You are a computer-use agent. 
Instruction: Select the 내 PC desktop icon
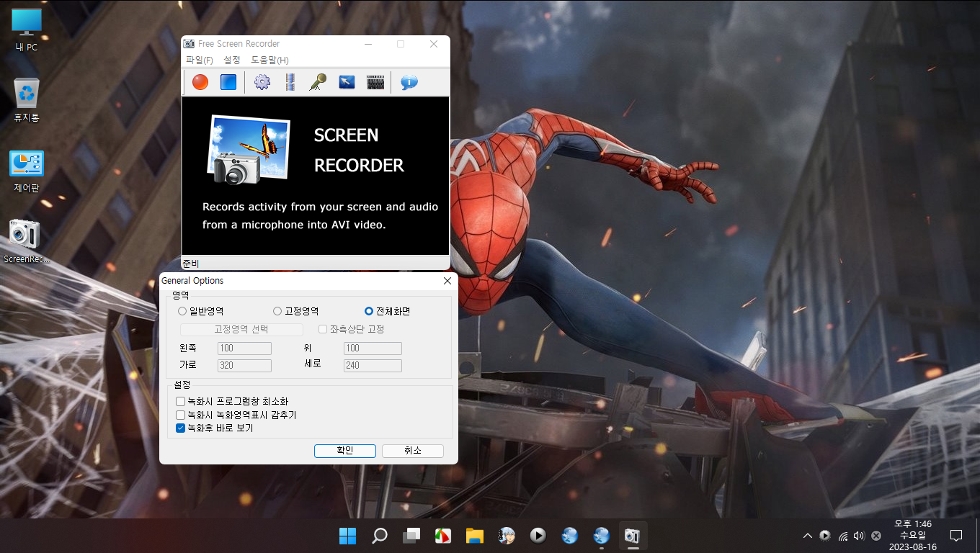point(27,31)
